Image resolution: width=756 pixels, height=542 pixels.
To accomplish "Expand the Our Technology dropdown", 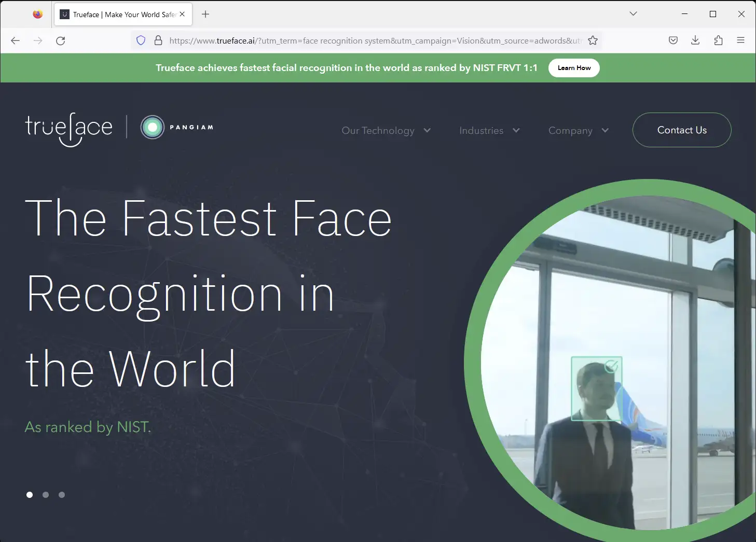I will pyautogui.click(x=386, y=130).
